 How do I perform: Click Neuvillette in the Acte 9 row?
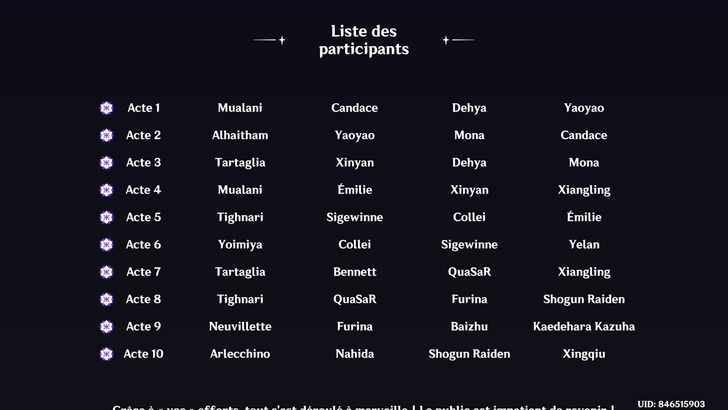point(240,327)
